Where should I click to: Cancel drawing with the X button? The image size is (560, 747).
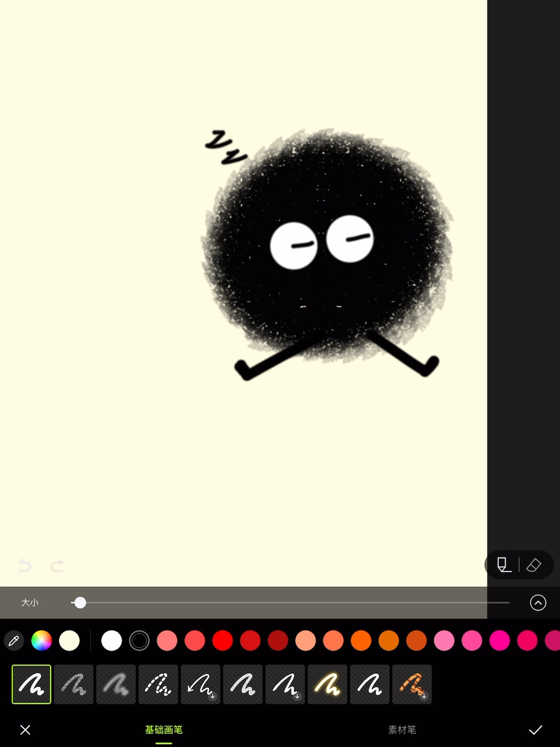click(25, 730)
